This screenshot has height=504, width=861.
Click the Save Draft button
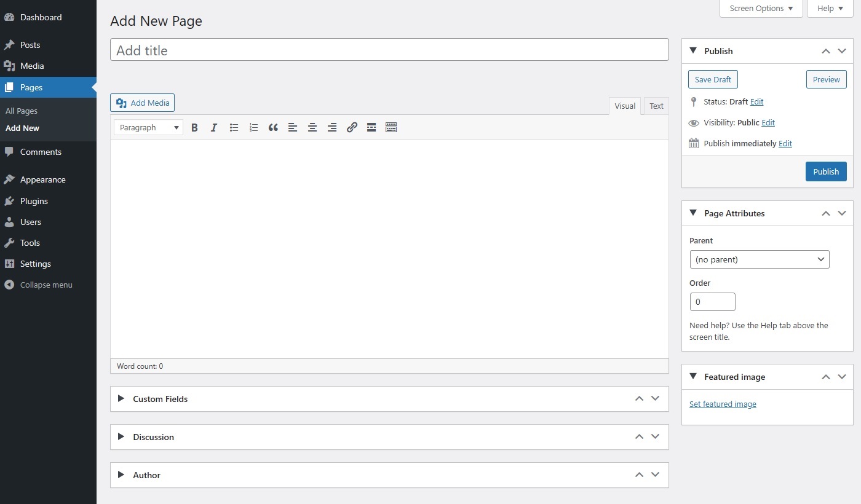click(x=713, y=79)
